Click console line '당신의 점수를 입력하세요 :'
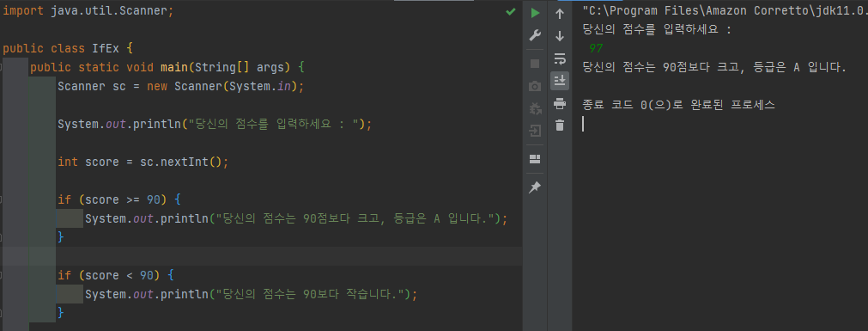Screen dimensions: 868x331 [657, 30]
